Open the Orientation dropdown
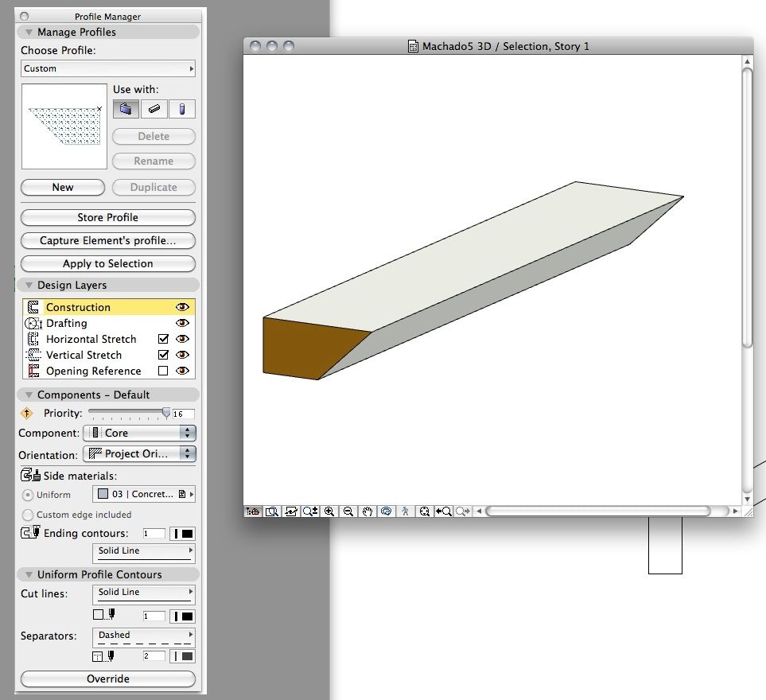The width and height of the screenshot is (766, 700). point(140,453)
